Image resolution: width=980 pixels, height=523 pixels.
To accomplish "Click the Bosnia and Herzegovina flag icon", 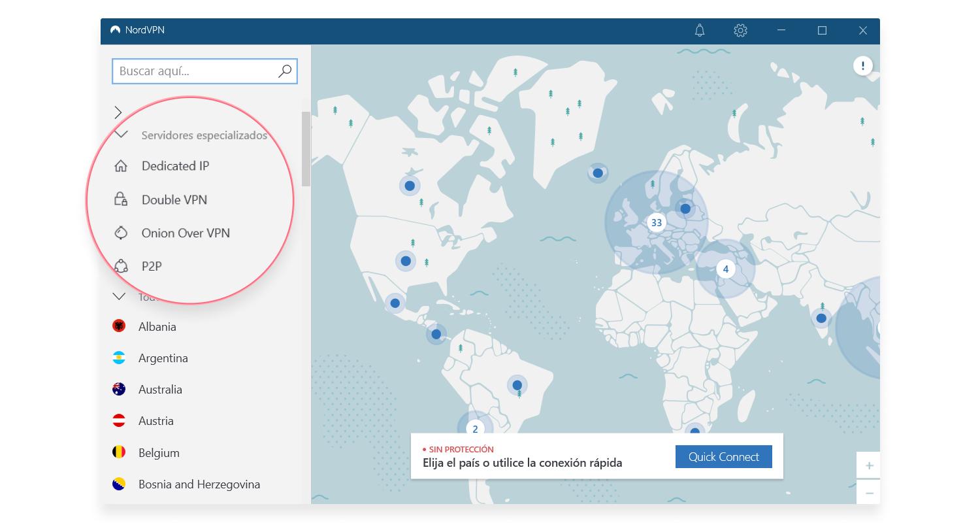I will pos(119,484).
